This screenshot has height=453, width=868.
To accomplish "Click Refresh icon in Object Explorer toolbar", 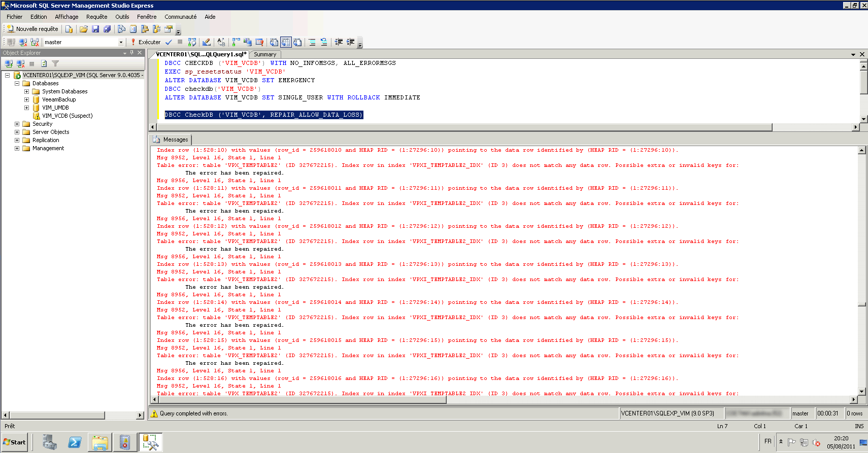I will pyautogui.click(x=44, y=63).
